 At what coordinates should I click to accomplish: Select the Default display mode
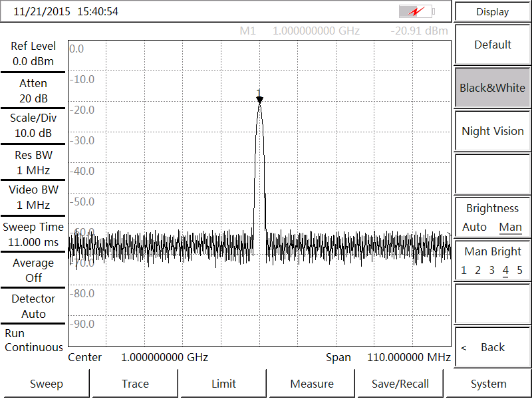pyautogui.click(x=492, y=45)
